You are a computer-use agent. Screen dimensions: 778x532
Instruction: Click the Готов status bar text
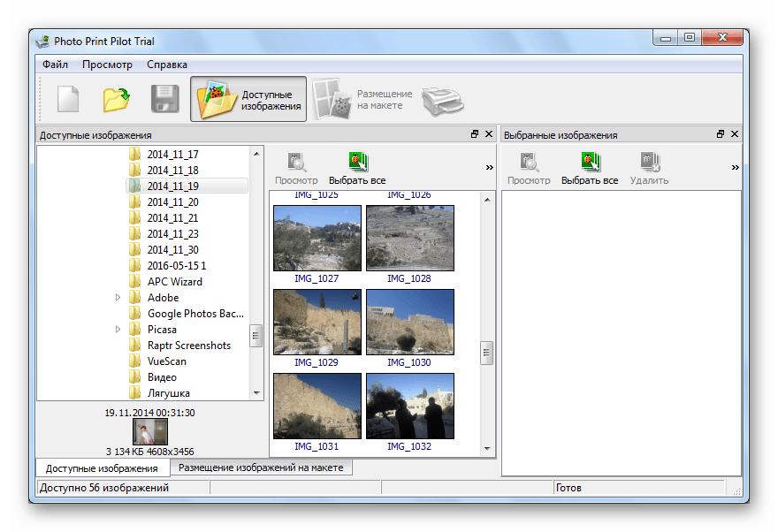(x=568, y=488)
